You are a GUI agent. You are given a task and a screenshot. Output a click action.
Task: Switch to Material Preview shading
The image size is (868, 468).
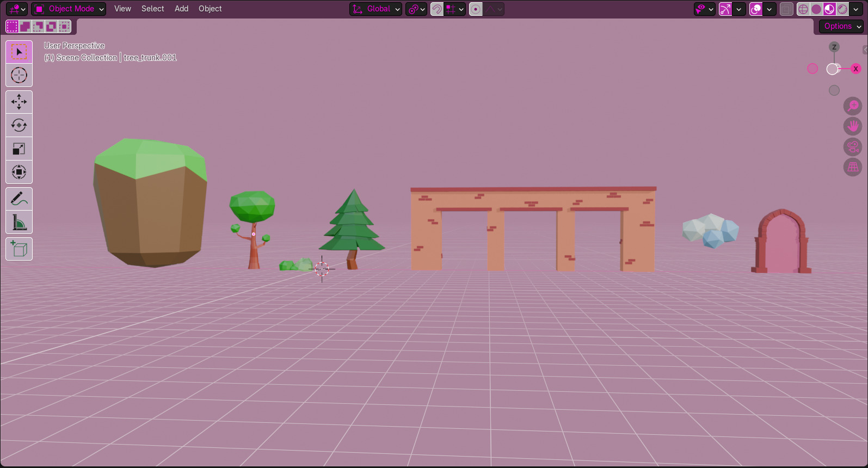pyautogui.click(x=829, y=9)
